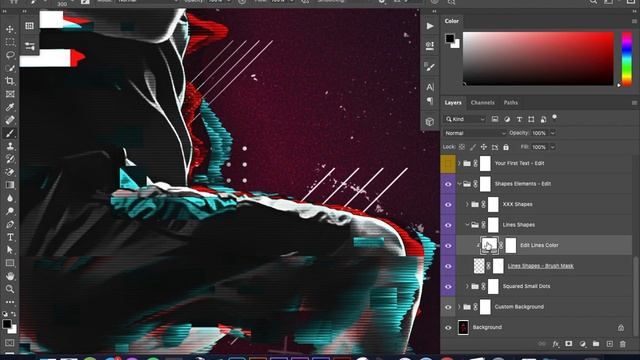Show the Your First Text - Edit group

click(x=448, y=163)
